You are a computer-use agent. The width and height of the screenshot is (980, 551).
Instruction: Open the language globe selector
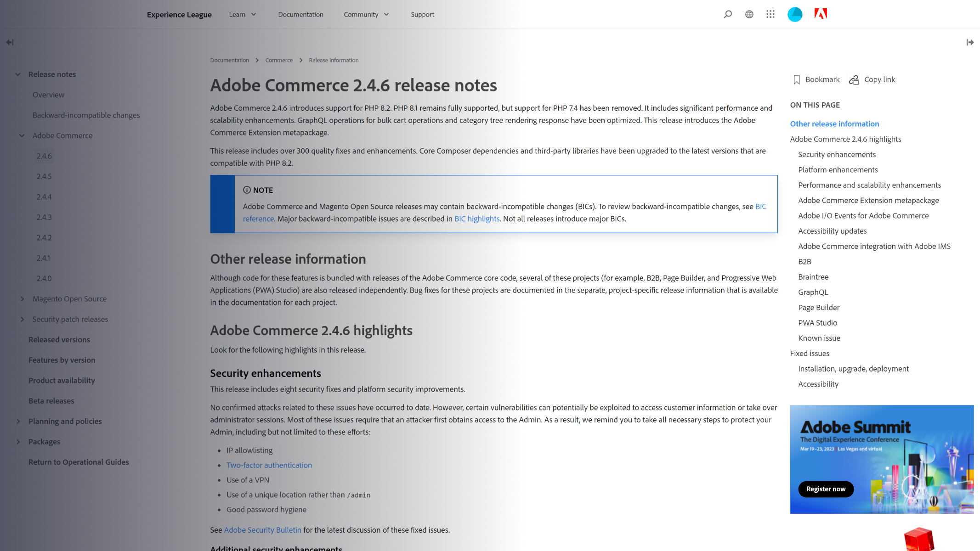click(x=749, y=14)
